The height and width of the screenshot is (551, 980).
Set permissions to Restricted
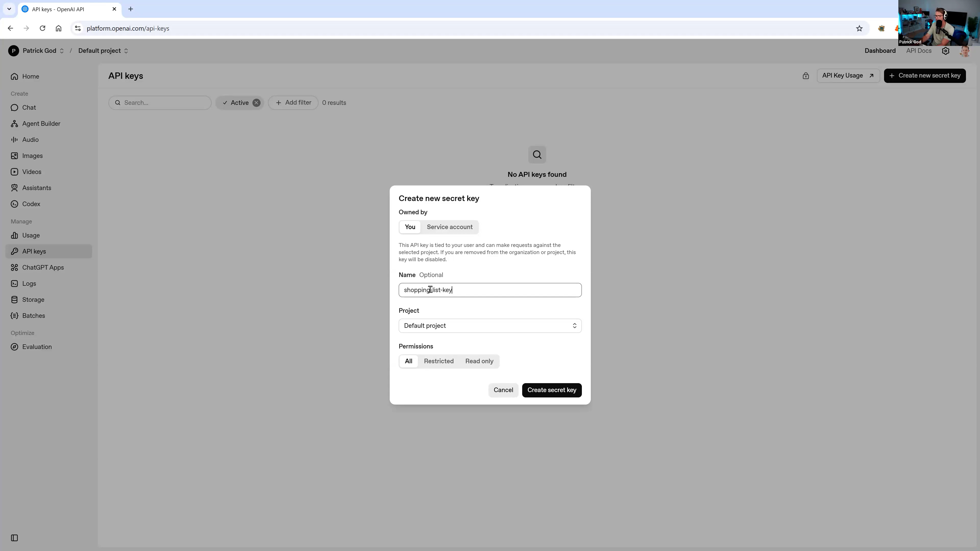(439, 361)
